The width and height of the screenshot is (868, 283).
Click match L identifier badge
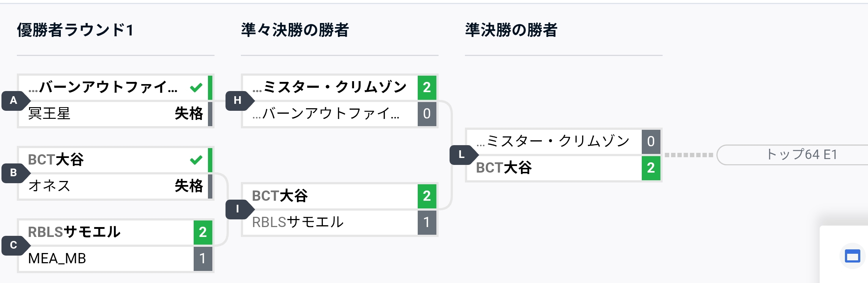tap(462, 155)
